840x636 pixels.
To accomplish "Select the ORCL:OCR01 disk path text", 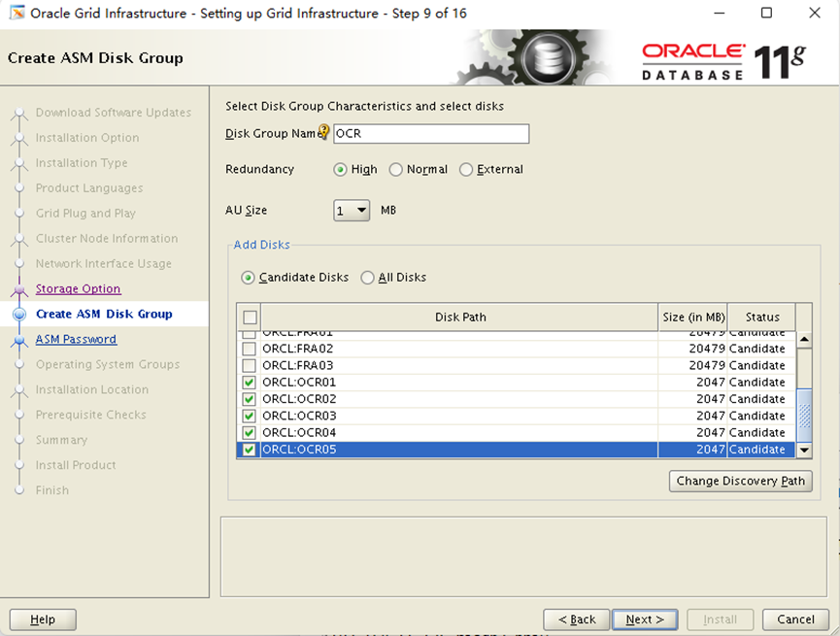I will [x=299, y=383].
